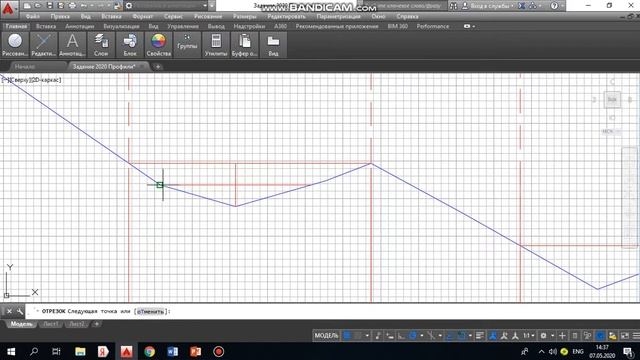Expand the Утилиты calculator panel
The image size is (640, 360).
pos(216,45)
